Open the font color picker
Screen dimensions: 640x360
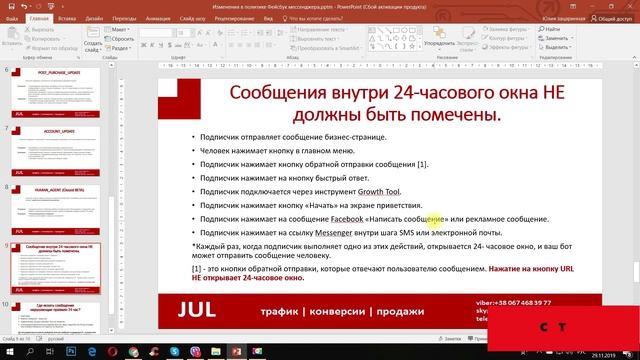(216, 45)
